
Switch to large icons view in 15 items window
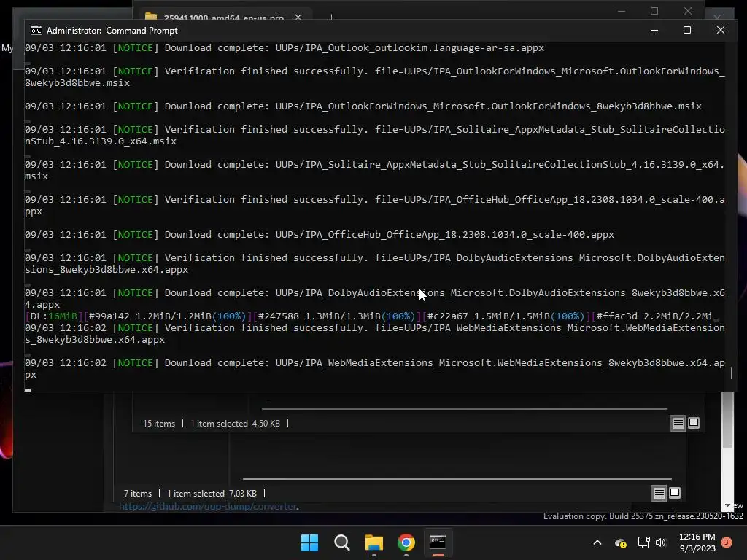pyautogui.click(x=694, y=423)
